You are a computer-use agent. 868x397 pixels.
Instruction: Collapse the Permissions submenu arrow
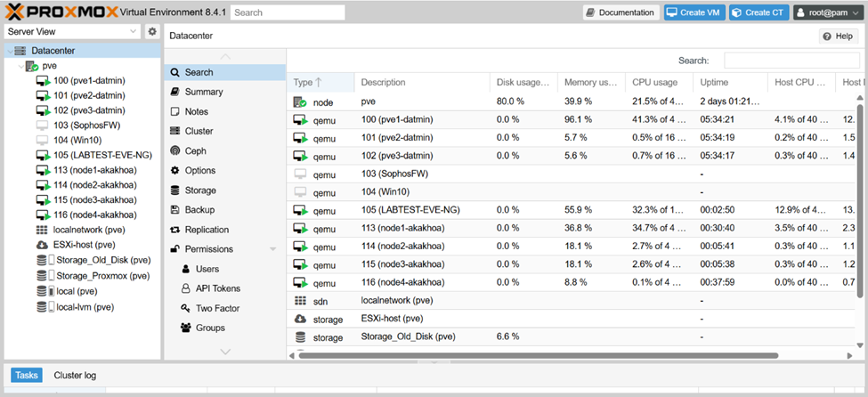(x=273, y=249)
